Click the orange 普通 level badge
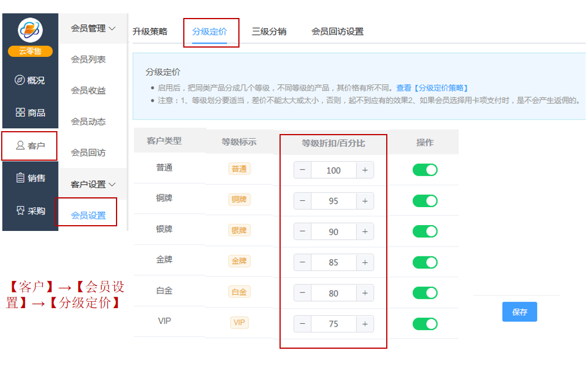Image resolution: width=588 pixels, height=365 pixels. [x=239, y=169]
